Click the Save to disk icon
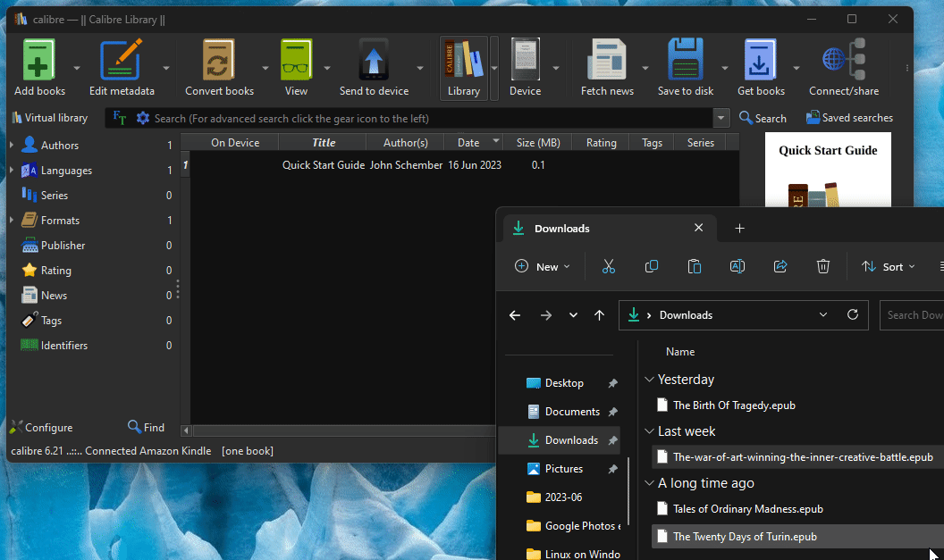Image resolution: width=944 pixels, height=560 pixels. (686, 61)
